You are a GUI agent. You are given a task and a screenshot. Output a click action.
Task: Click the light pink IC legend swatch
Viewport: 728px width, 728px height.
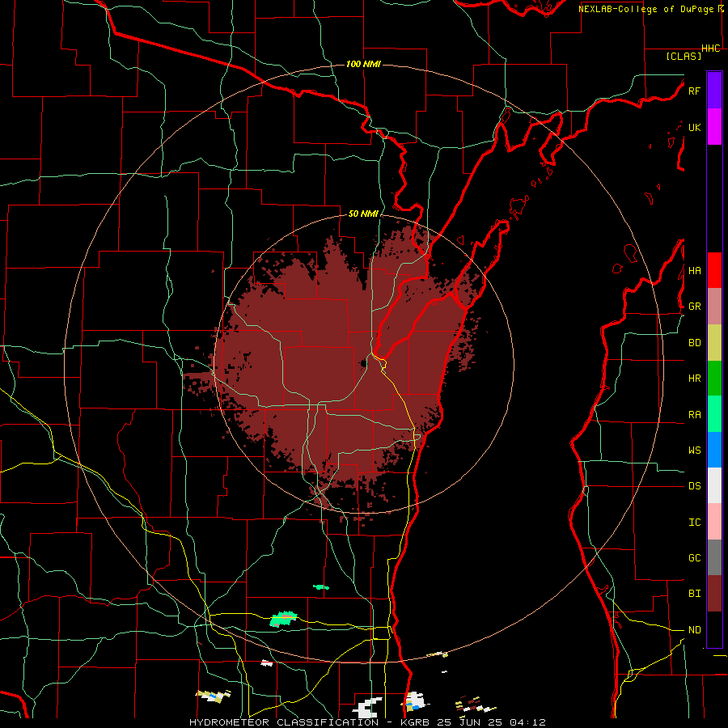(x=714, y=522)
